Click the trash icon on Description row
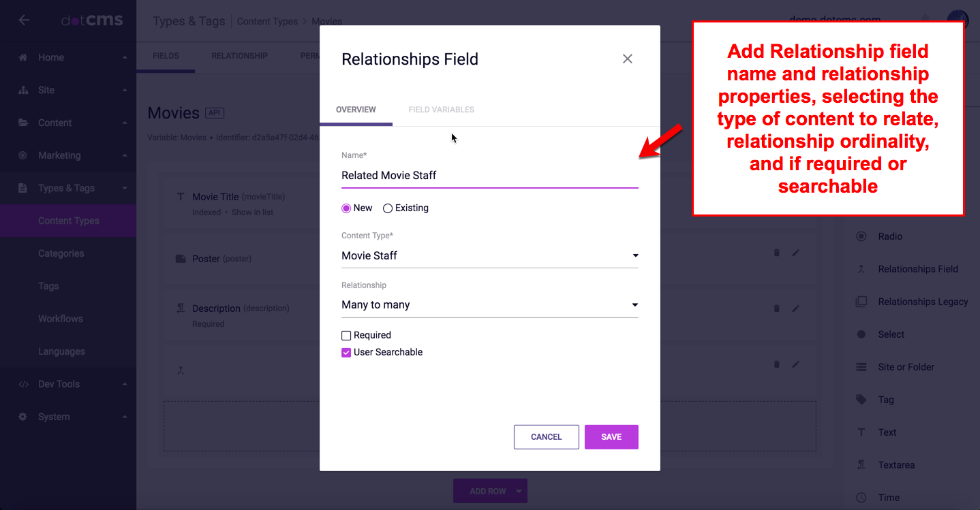 pos(776,308)
